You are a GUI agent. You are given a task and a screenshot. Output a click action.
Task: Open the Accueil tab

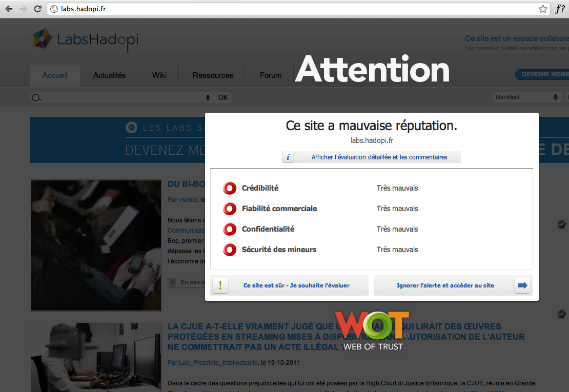[55, 75]
